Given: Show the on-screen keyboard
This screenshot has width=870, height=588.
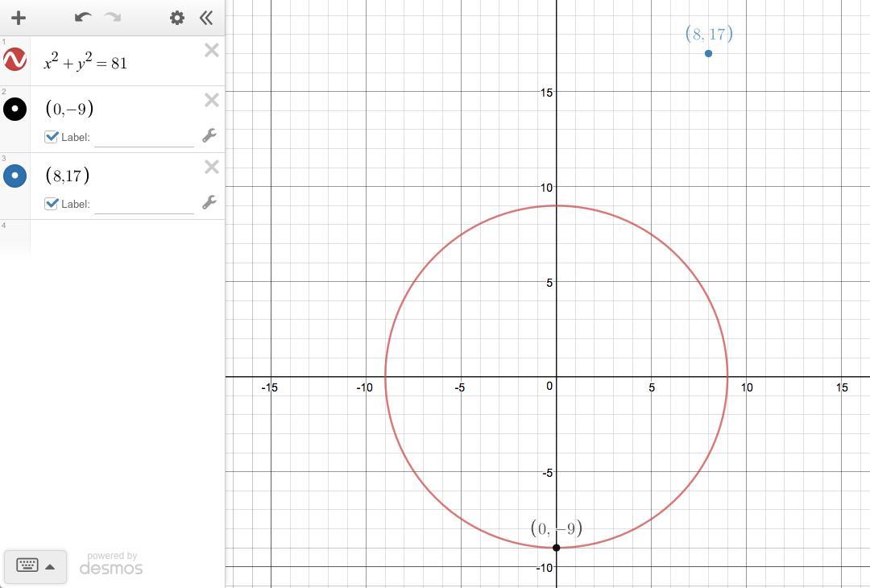Looking at the screenshot, I should 27,565.
